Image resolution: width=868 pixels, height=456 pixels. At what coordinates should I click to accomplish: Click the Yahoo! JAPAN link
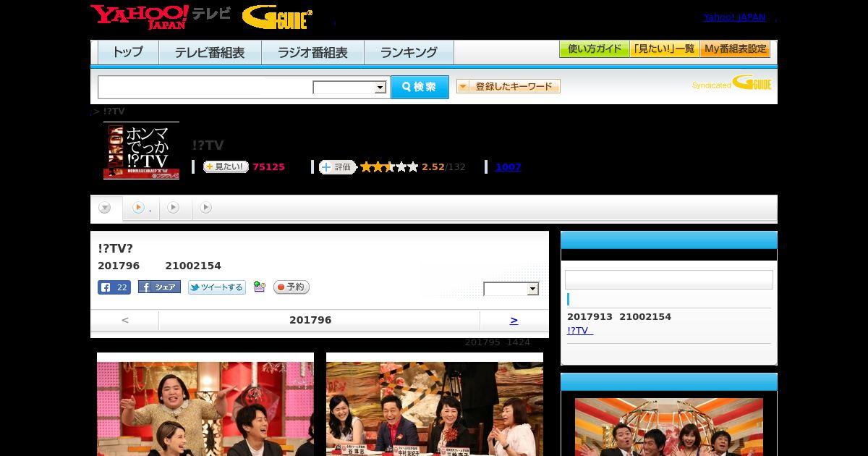click(734, 17)
